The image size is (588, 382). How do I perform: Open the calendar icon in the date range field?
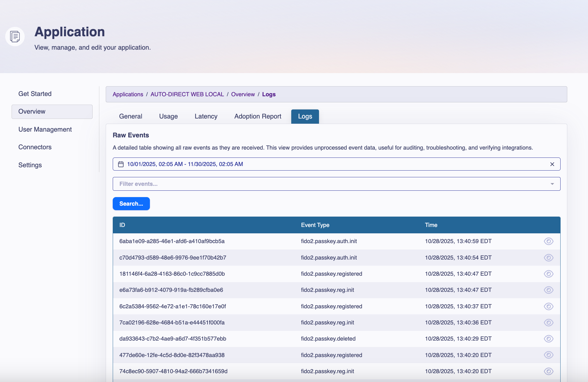(121, 164)
